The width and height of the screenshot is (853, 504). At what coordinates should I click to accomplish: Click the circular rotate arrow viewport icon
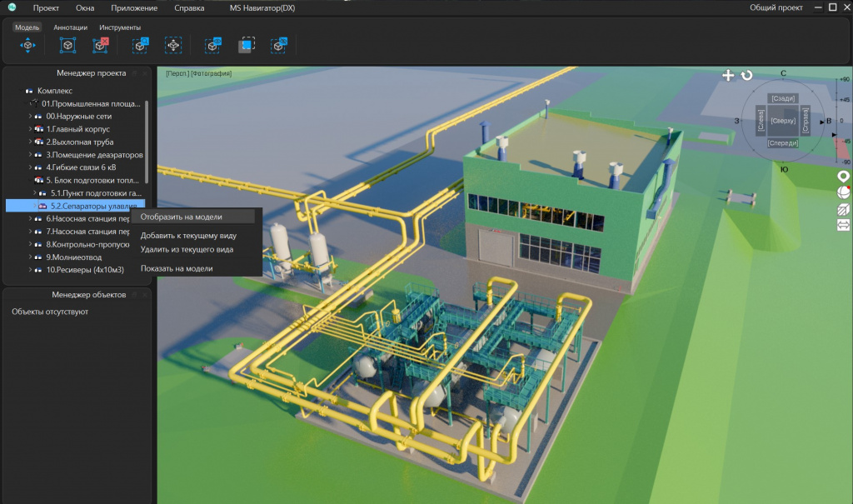click(747, 75)
